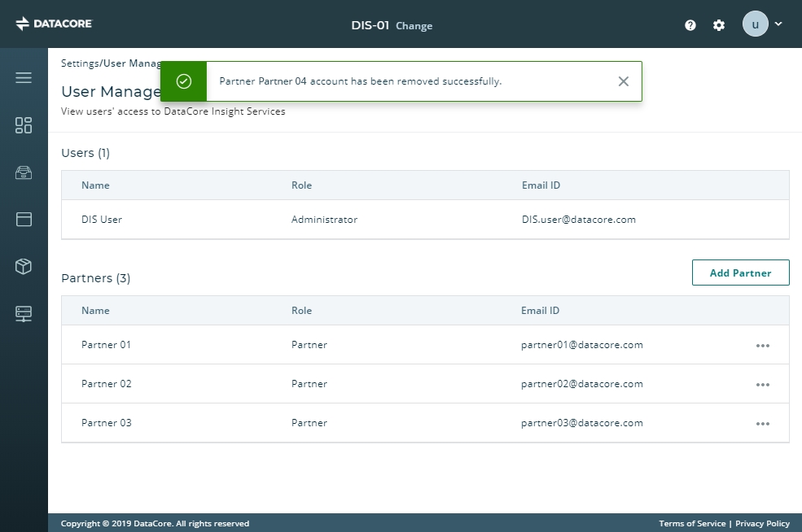Expand the user account dropdown chevron
Image resolution: width=802 pixels, height=532 pixels.
(778, 24)
